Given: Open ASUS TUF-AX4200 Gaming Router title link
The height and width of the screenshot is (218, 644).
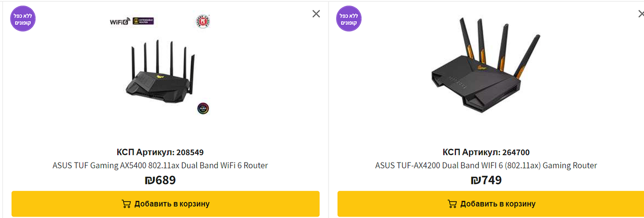Looking at the screenshot, I should point(486,165).
